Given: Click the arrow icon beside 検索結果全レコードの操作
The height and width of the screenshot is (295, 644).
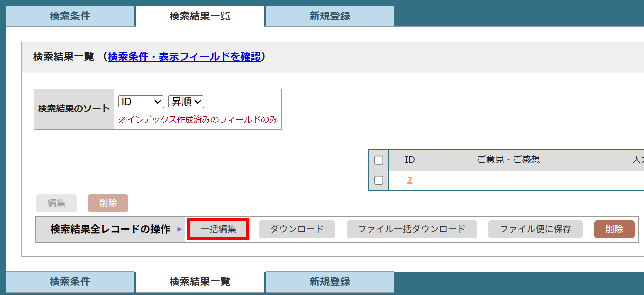Looking at the screenshot, I should (x=180, y=230).
